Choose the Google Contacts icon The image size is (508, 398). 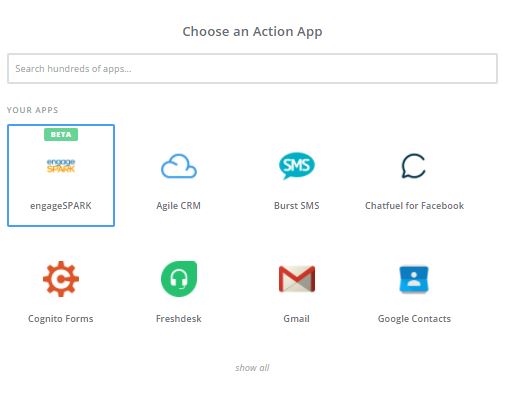pyautogui.click(x=414, y=279)
